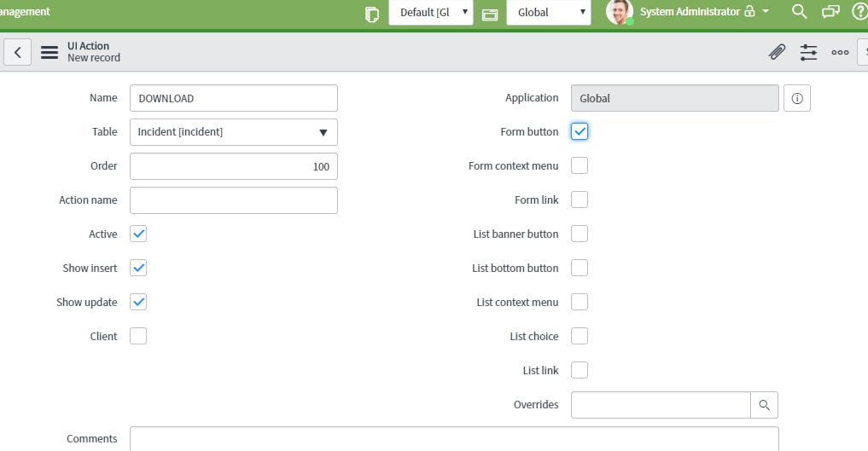868x451 pixels.
Task: Open the Global application scope dropdown
Action: click(549, 12)
